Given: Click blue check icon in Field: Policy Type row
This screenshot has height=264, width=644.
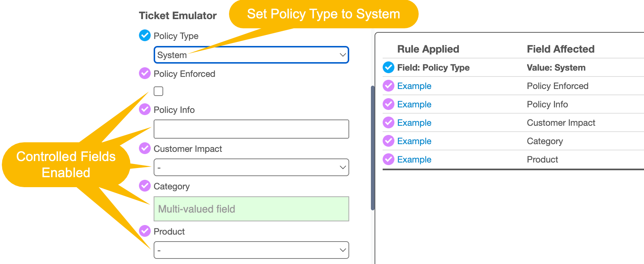Looking at the screenshot, I should pos(389,68).
